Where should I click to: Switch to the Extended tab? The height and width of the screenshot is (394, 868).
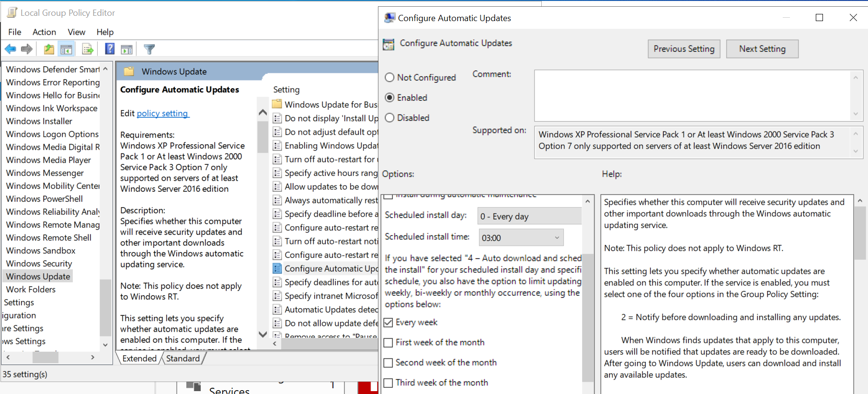coord(139,359)
